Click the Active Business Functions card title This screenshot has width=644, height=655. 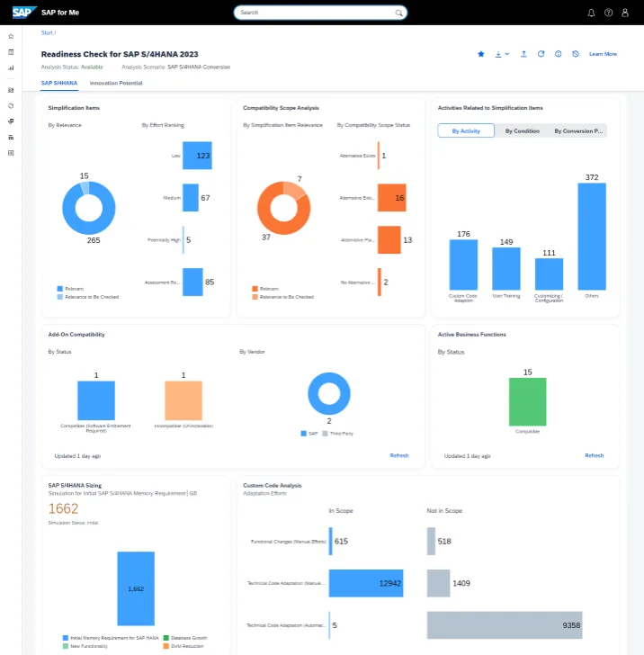click(x=472, y=335)
